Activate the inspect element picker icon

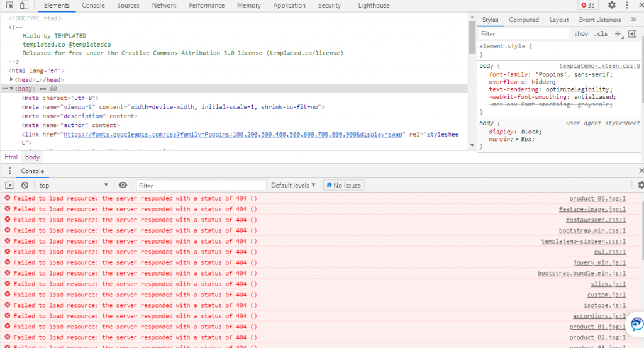tap(10, 5)
